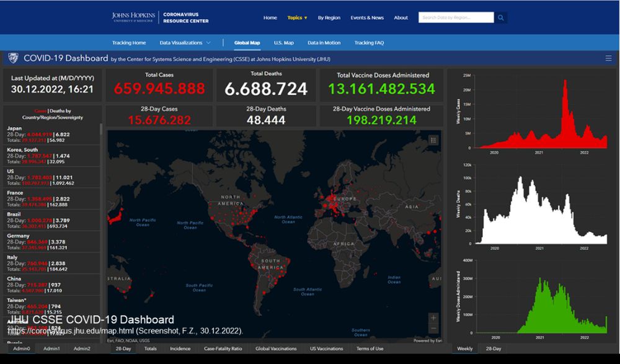This screenshot has height=364, width=620.
Task: Click the green Weekly Doses Administered chart
Action: 531,299
